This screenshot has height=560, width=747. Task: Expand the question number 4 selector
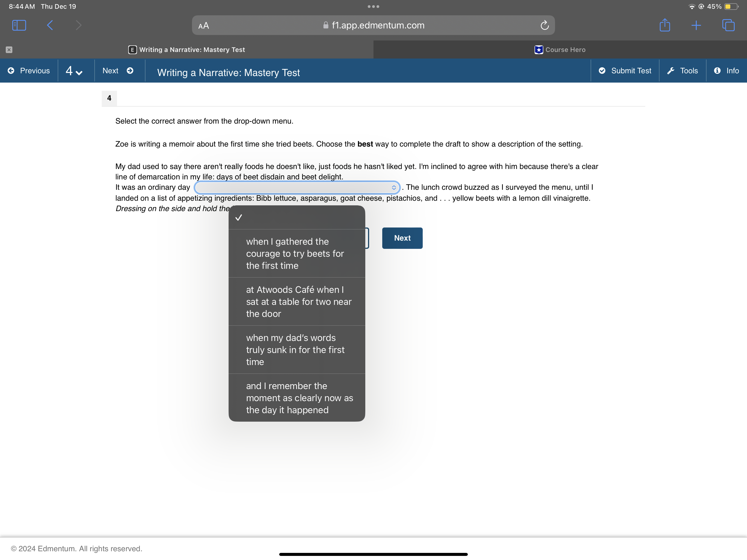point(74,71)
